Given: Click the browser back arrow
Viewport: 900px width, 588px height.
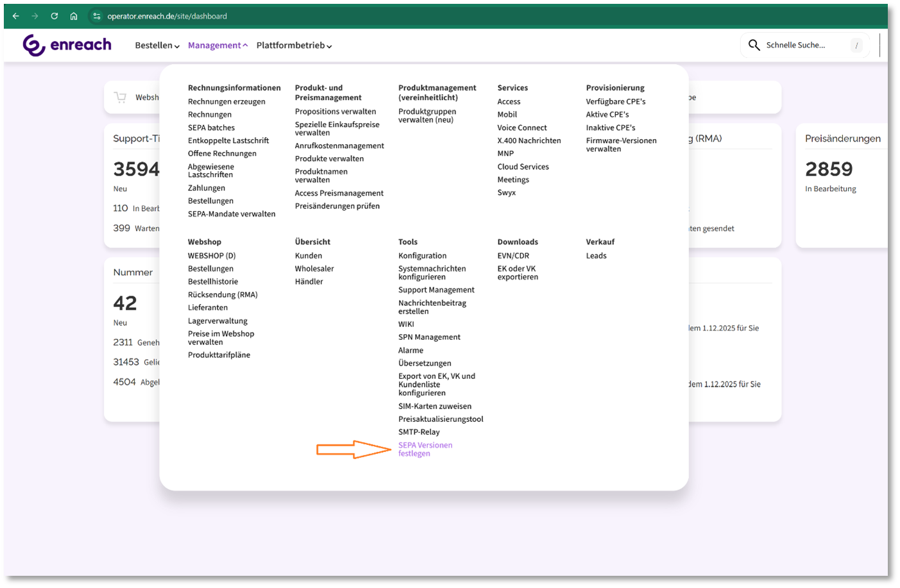Looking at the screenshot, I should point(16,16).
